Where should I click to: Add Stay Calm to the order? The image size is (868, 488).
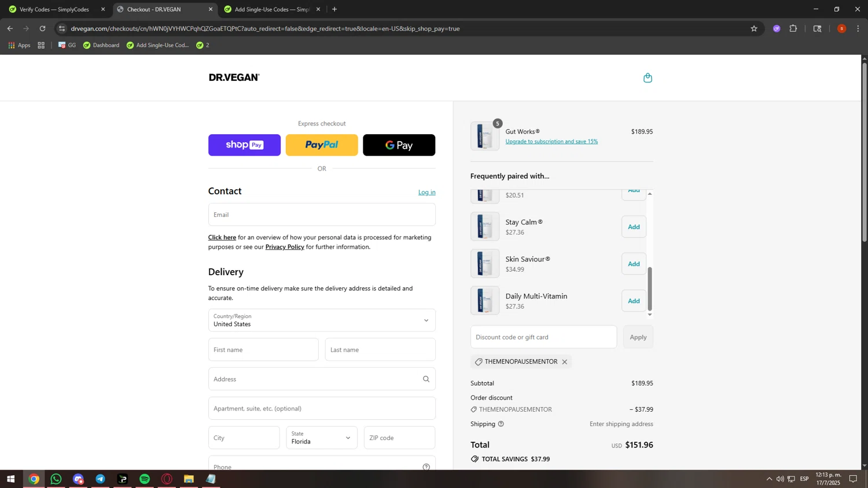(x=634, y=227)
